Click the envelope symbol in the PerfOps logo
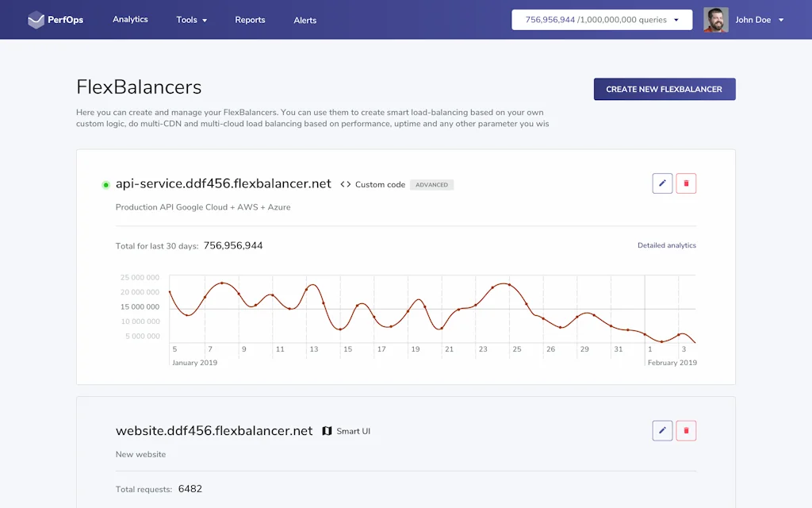Image resolution: width=812 pixels, height=508 pixels. (x=36, y=19)
